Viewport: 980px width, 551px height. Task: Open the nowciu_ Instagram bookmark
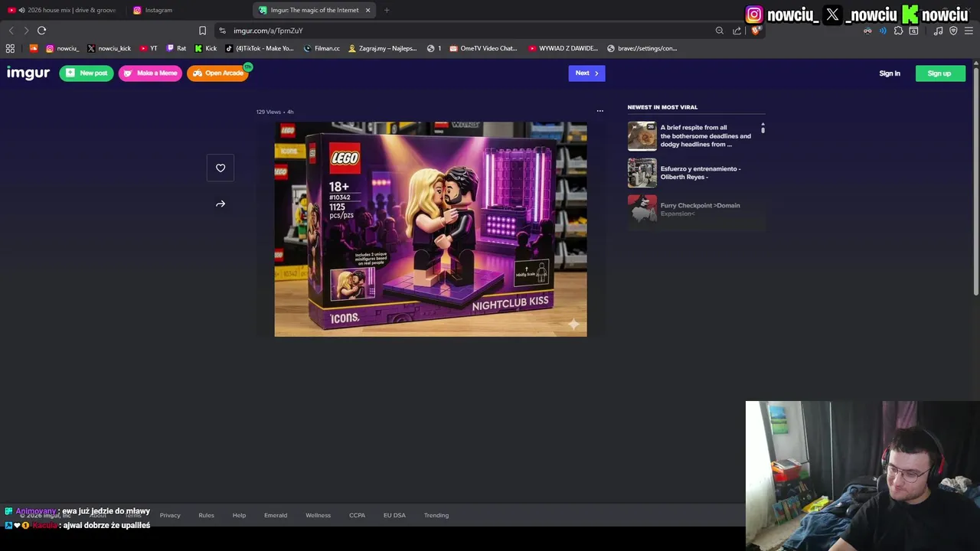pos(62,48)
